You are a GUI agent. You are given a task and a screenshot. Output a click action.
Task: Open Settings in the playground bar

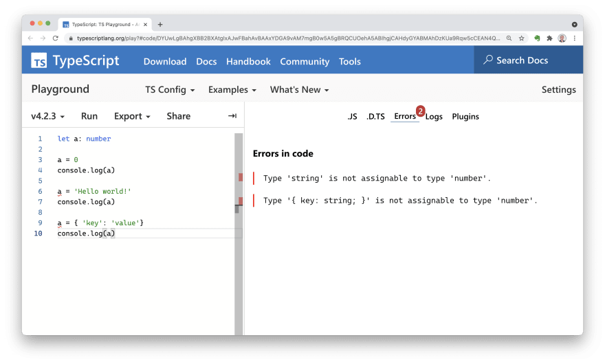558,89
